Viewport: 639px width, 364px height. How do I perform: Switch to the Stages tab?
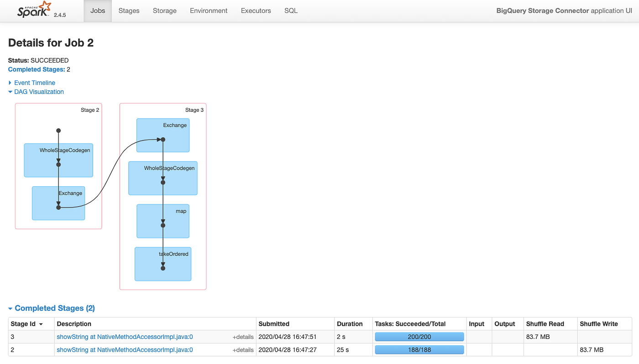point(129,10)
